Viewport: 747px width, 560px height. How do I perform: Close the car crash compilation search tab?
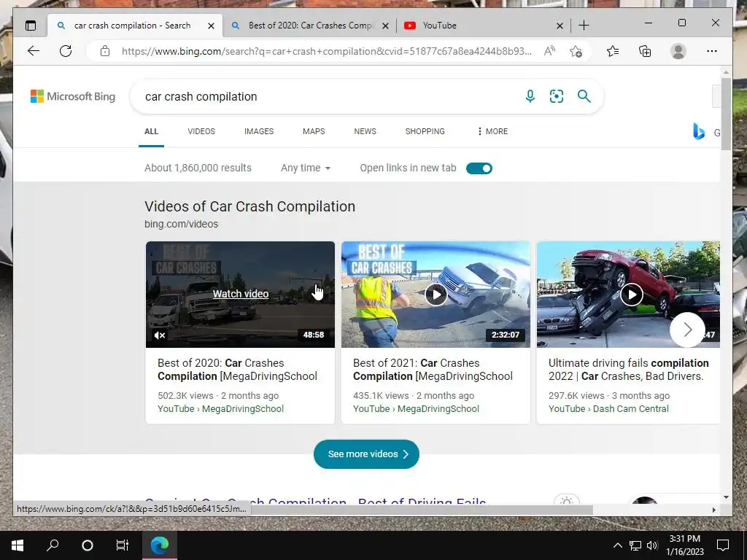pos(211,26)
